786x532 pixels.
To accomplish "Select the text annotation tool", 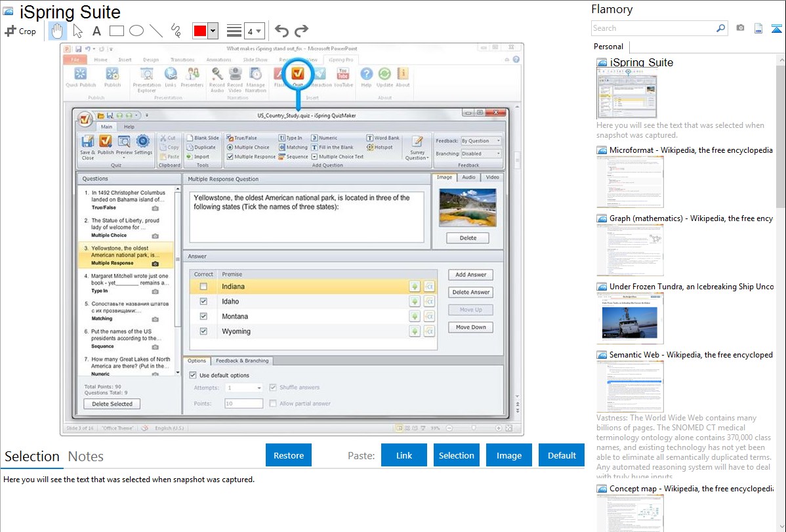I will [x=96, y=31].
